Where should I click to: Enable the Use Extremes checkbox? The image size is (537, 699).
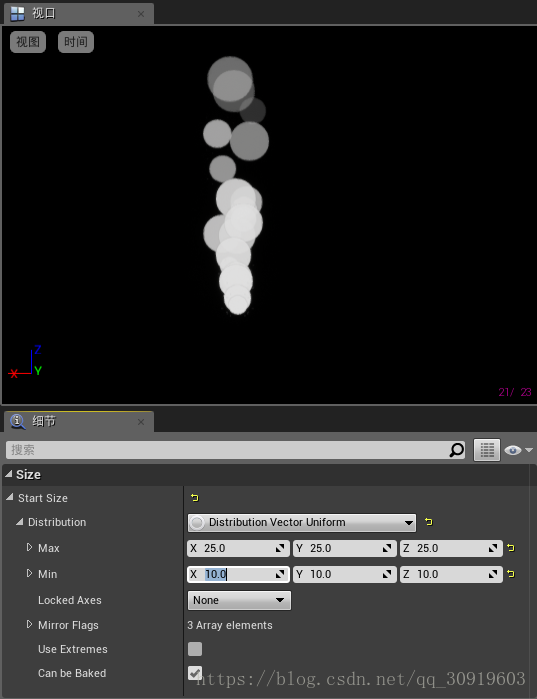point(195,649)
